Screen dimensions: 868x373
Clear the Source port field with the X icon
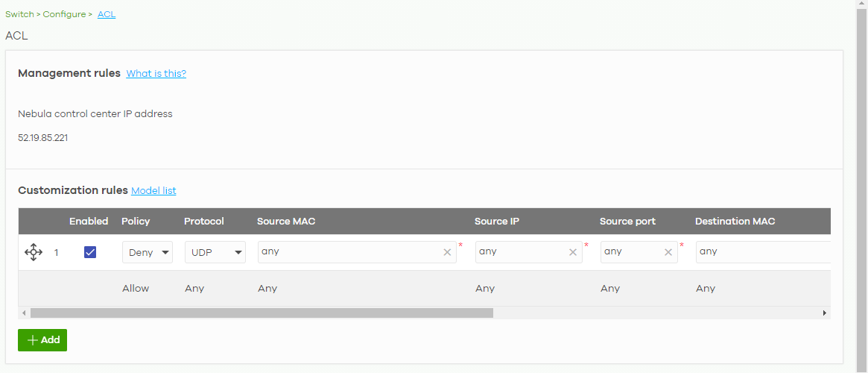[x=668, y=252]
